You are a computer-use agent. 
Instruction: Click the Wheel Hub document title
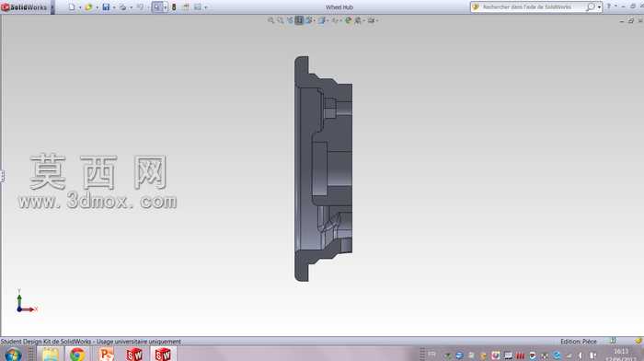point(339,7)
